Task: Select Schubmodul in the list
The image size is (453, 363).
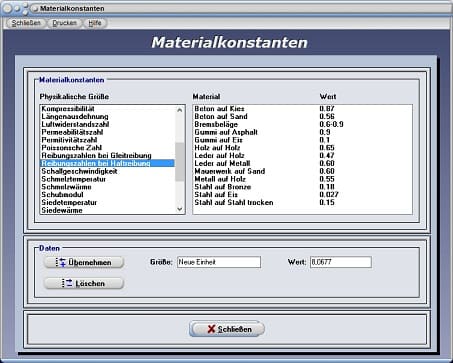Action: tap(107, 195)
